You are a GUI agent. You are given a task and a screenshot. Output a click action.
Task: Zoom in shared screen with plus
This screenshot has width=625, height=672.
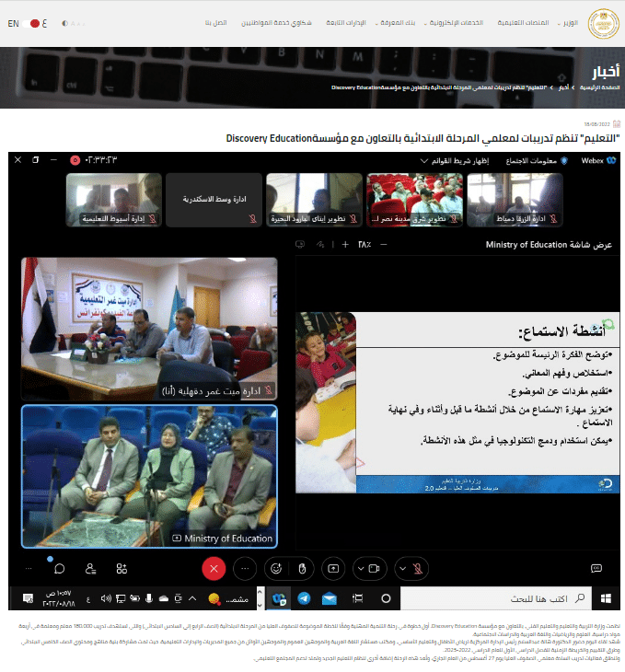coord(345,244)
